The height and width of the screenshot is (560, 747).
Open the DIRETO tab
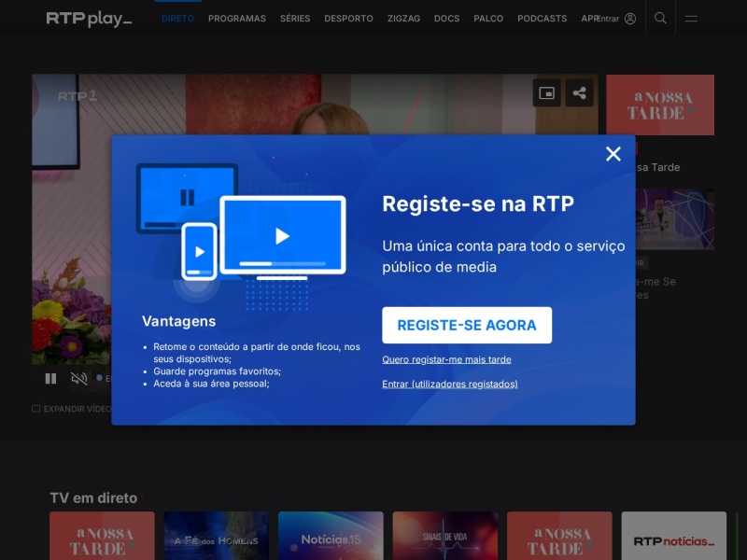[177, 19]
